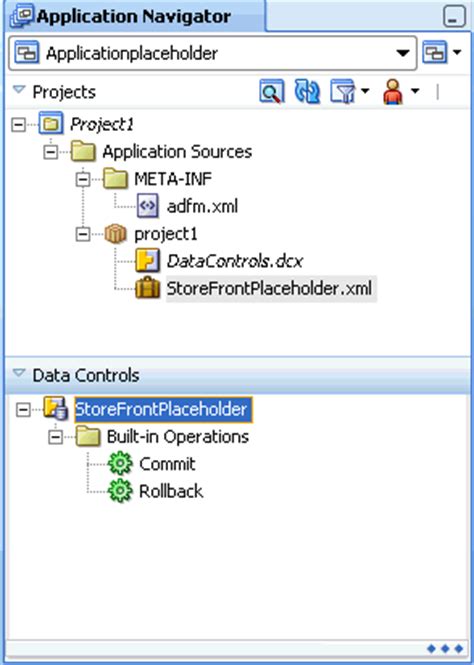Select the Application Sources folder
The height and width of the screenshot is (665, 474).
coord(177,151)
